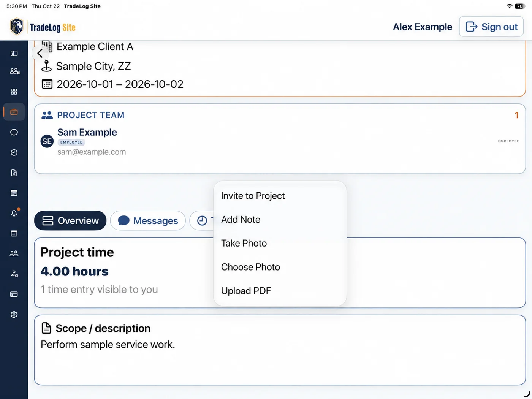Click the add user icon in sidebar
Screen dimensions: 532x399
coord(14,274)
